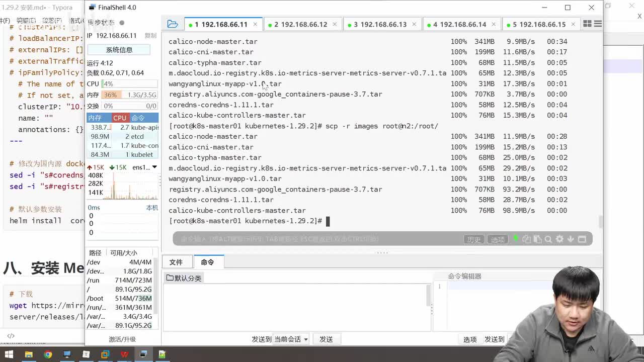Screen dimensions: 644x362
Task: Sort processes by CPU column
Action: pos(120,118)
